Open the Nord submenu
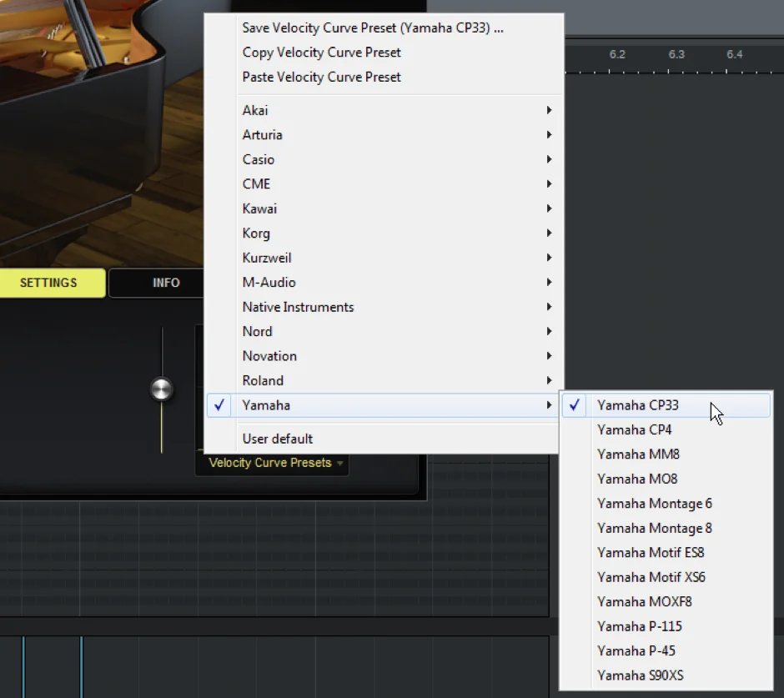784x698 pixels. click(x=384, y=332)
